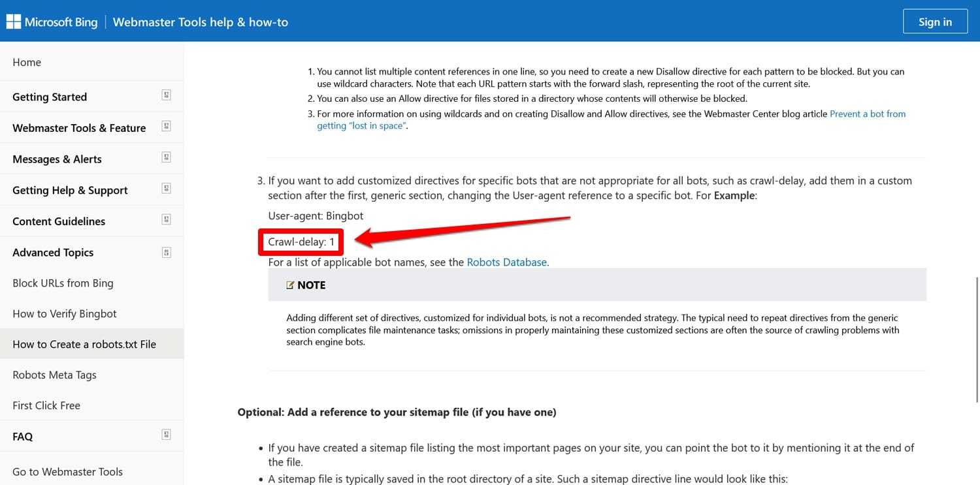Collapse the Advanced Topics section icon
Screen dimensions: 980x485
[166, 251]
